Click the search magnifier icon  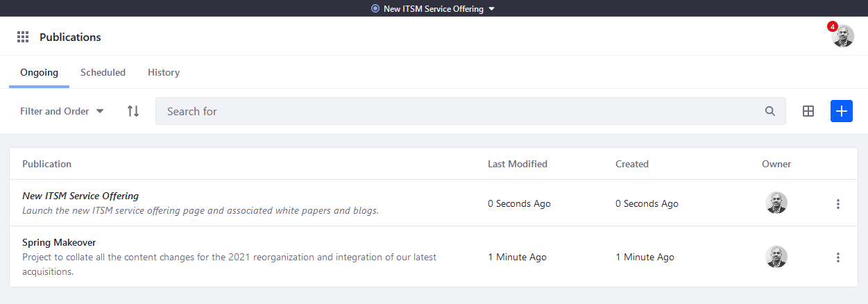(x=769, y=111)
